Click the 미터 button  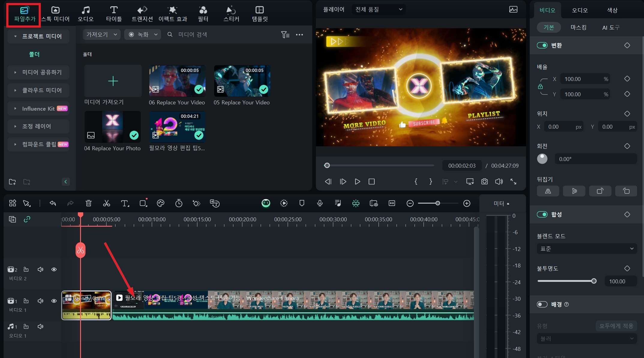[502, 204]
